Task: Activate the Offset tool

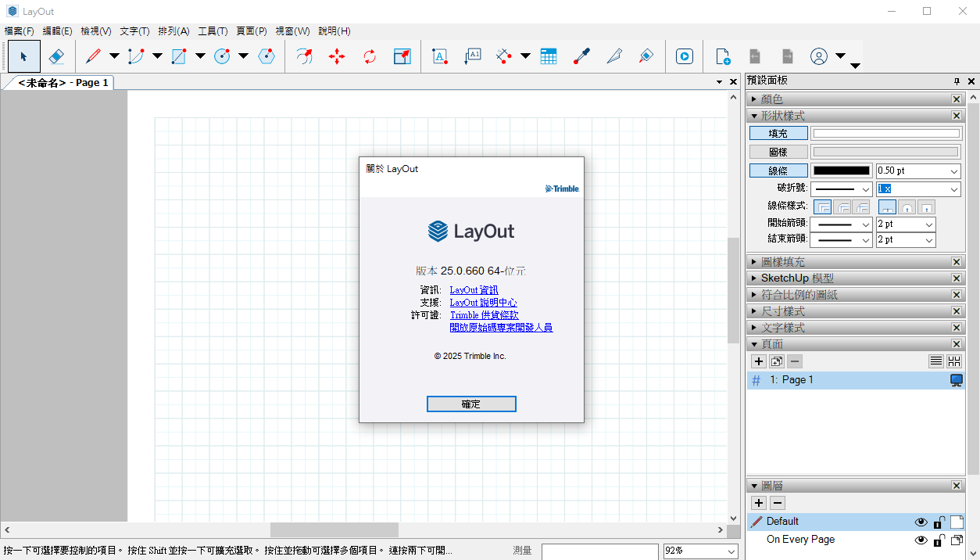Action: (304, 56)
